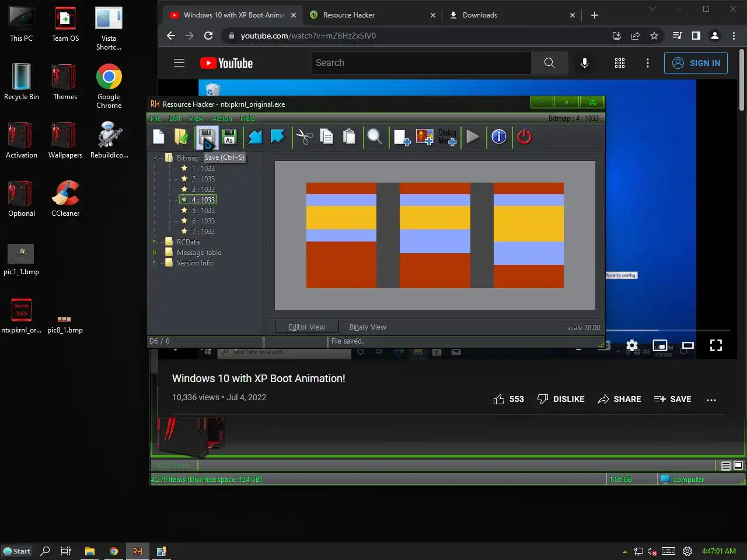
Task: Switch to the Editor View tab
Action: pos(306,327)
